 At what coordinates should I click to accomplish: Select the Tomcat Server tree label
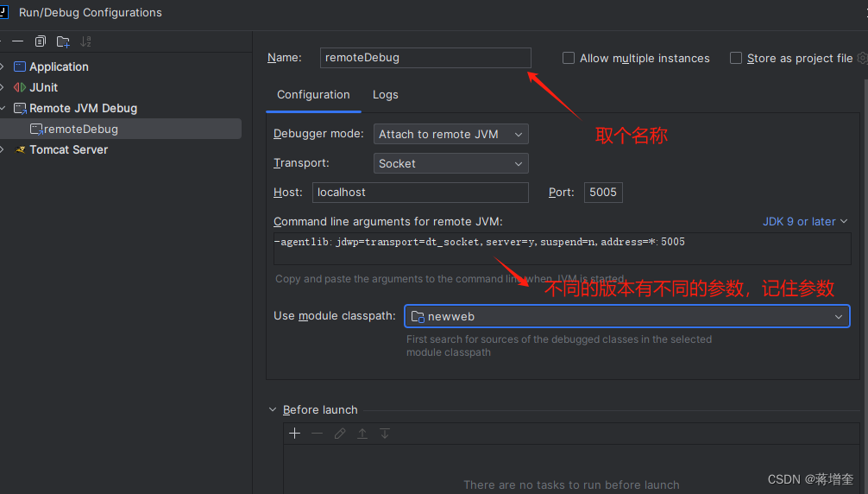coord(69,149)
